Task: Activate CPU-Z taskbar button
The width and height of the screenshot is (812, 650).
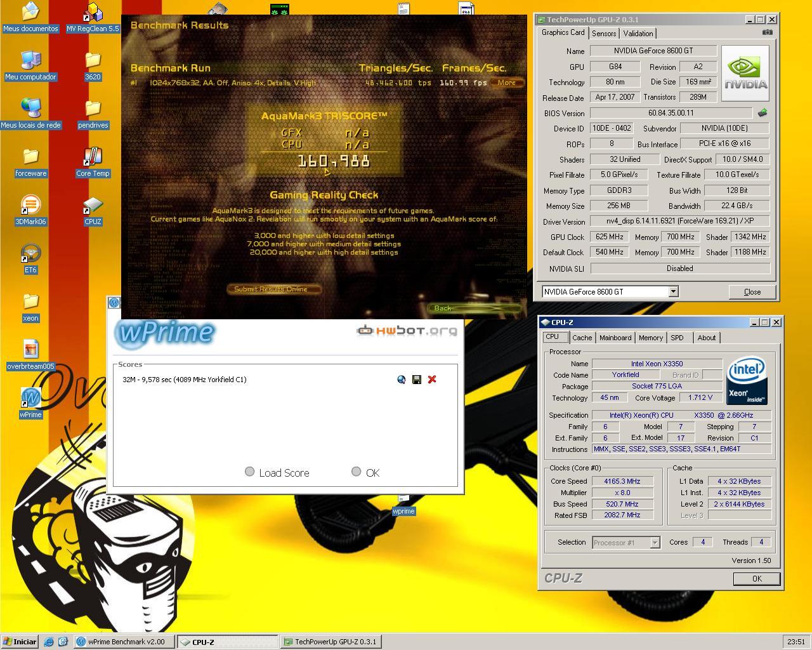Action: 228,642
